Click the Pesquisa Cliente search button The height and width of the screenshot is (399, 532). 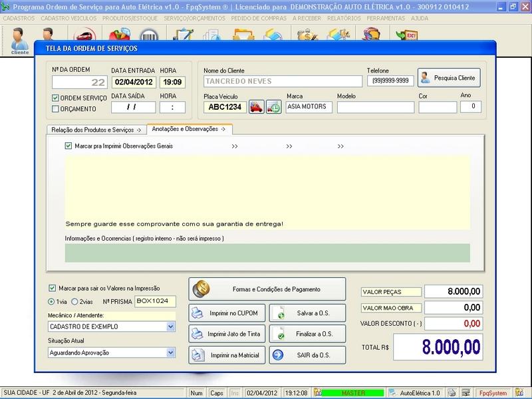[448, 78]
